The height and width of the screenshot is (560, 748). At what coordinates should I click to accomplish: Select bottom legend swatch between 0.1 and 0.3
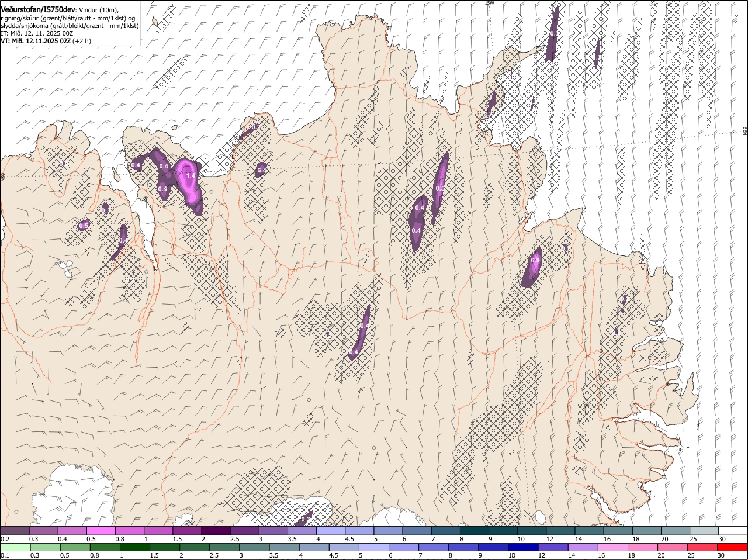coord(15,548)
